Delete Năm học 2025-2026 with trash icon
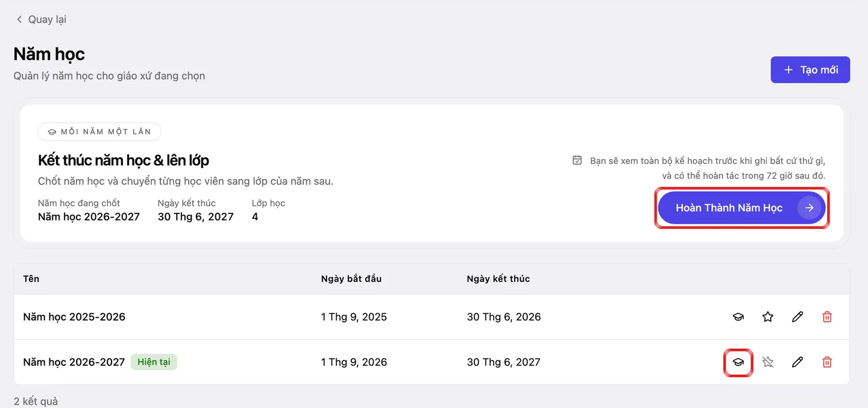This screenshot has height=408, width=868. pyautogui.click(x=827, y=317)
